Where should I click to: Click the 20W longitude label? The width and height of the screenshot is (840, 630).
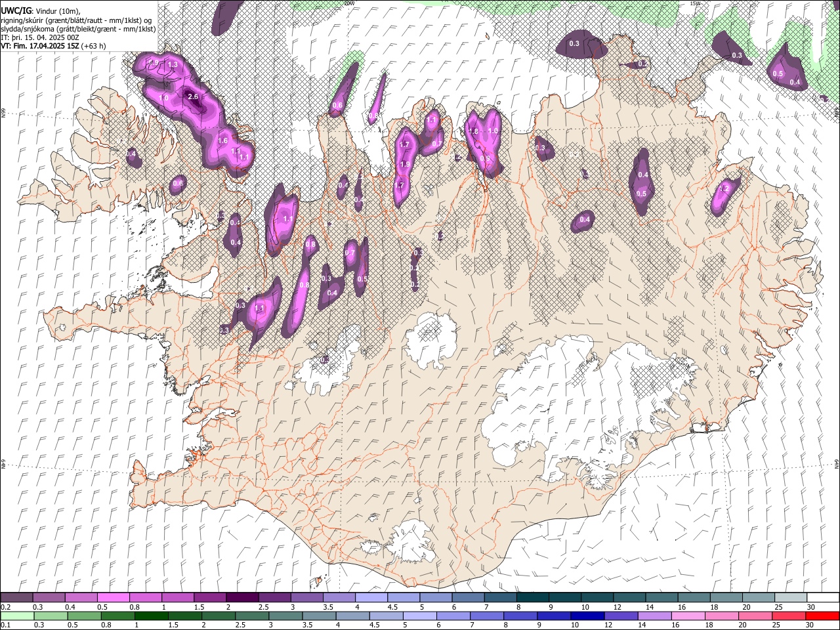(349, 3)
